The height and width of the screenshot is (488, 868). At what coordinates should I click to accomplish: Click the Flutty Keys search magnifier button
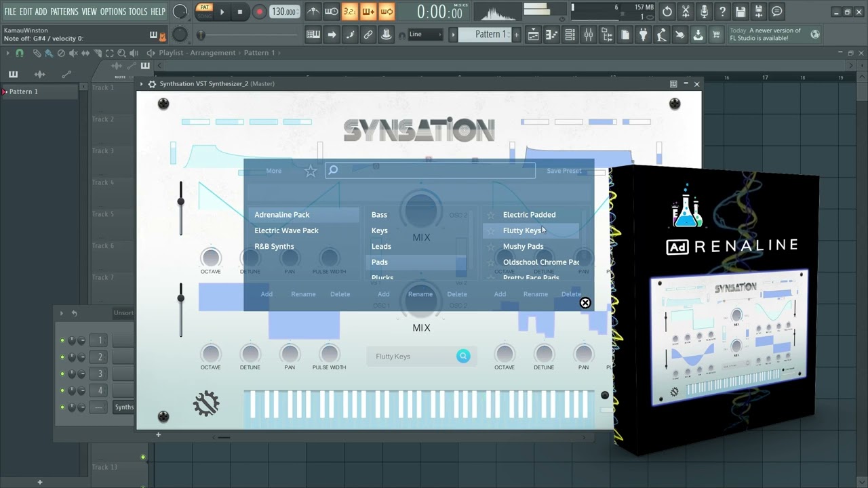pyautogui.click(x=463, y=356)
